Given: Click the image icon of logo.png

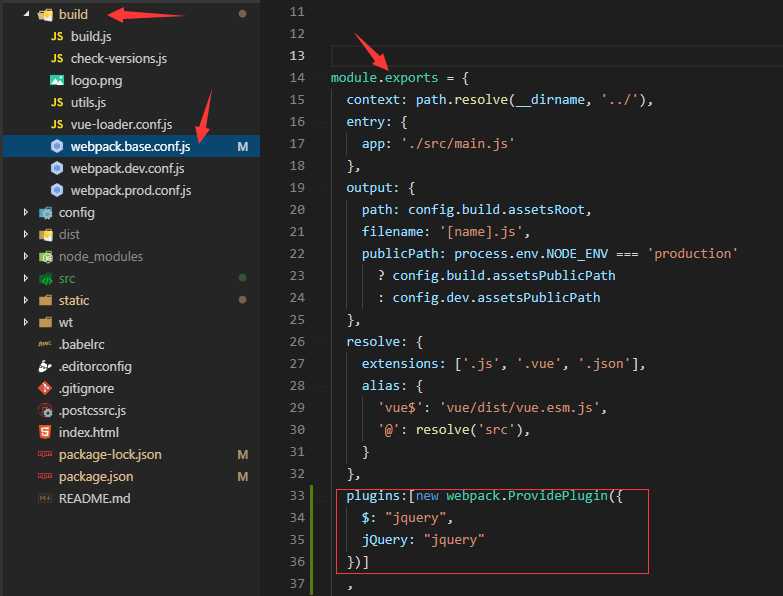Looking at the screenshot, I should click(x=57, y=80).
